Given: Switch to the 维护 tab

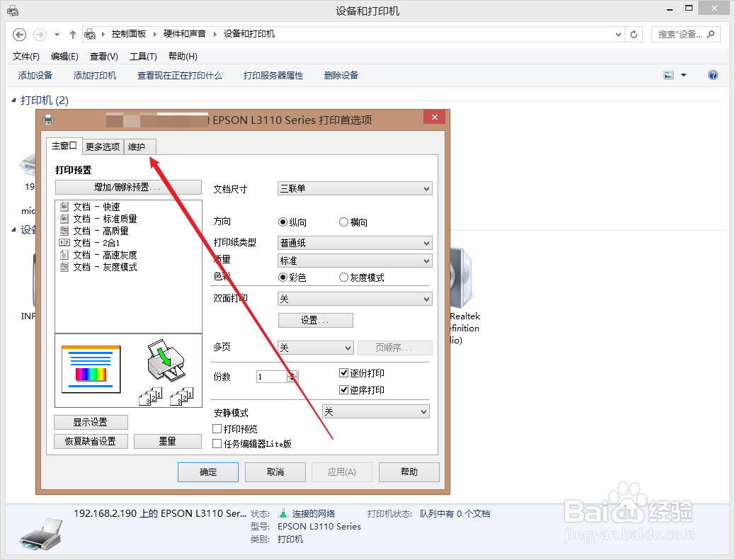Looking at the screenshot, I should pyautogui.click(x=139, y=146).
